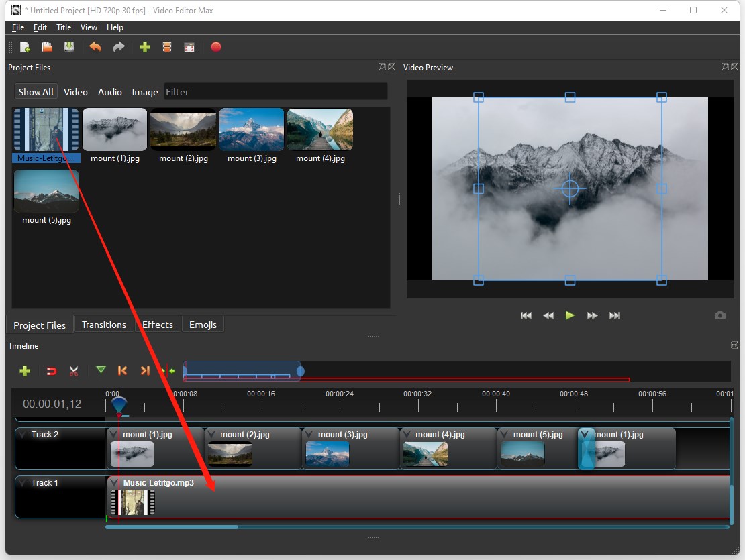Select the mount (3).jpg thumbnail
This screenshot has height=560, width=745.
coord(252,129)
